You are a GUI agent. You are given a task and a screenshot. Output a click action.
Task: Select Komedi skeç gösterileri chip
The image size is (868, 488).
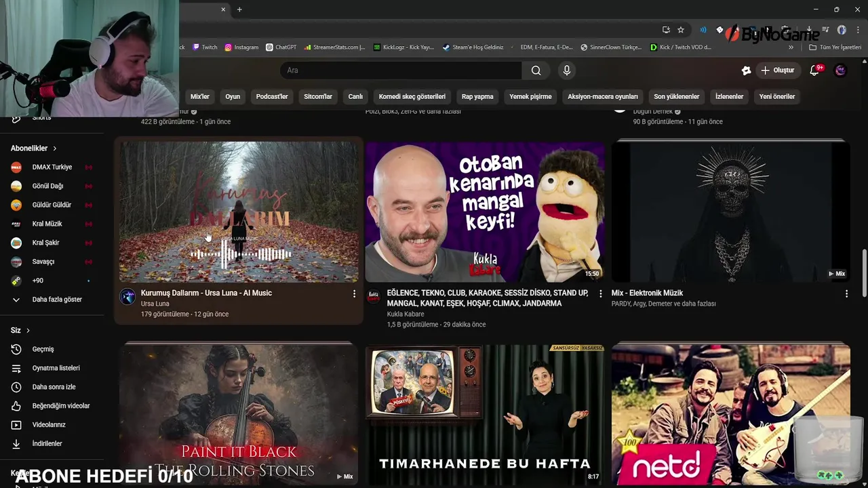click(412, 97)
